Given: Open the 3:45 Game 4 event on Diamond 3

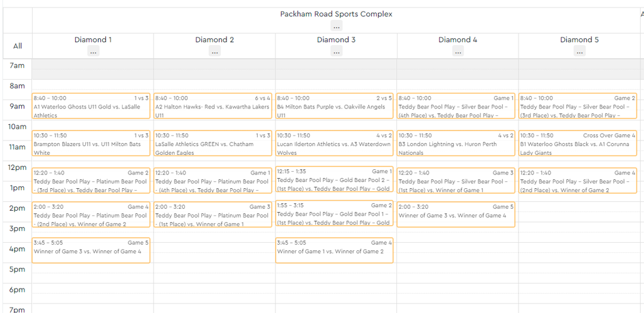Looking at the screenshot, I should (334, 250).
